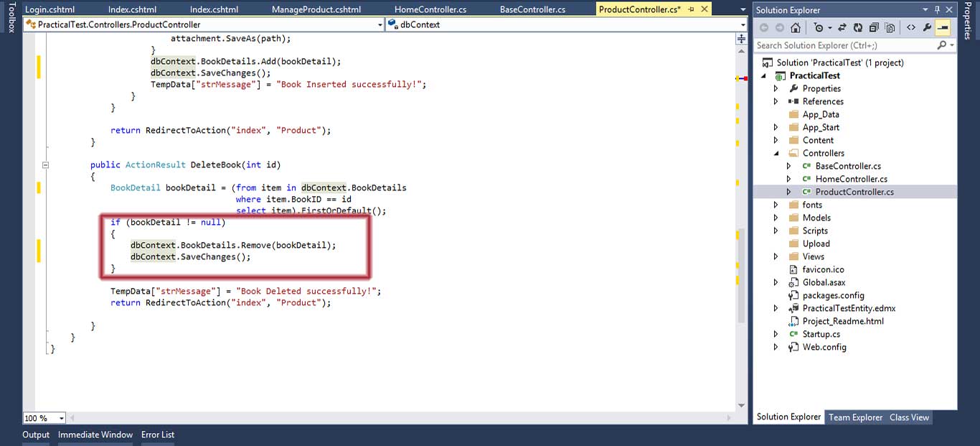The width and height of the screenshot is (980, 446).
Task: Switch to the HomeController.cs tab
Action: pos(430,9)
